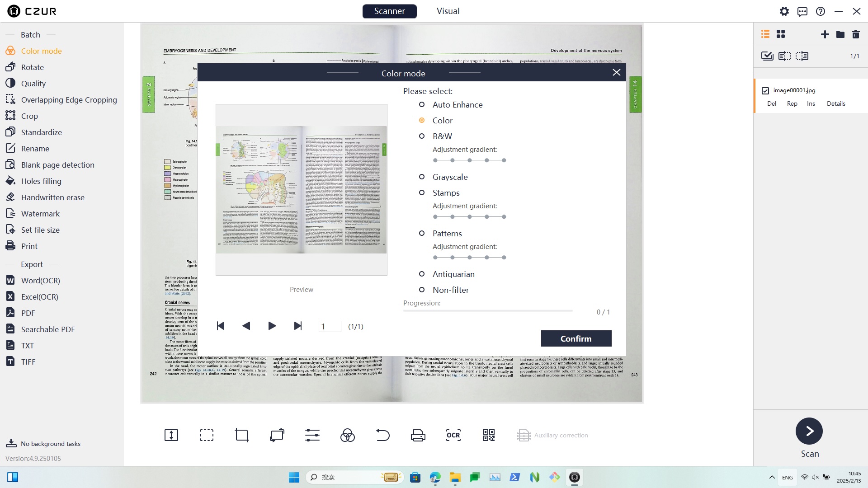Enable the Antiquarian color mode
Image resolution: width=868 pixels, height=488 pixels.
pyautogui.click(x=421, y=274)
